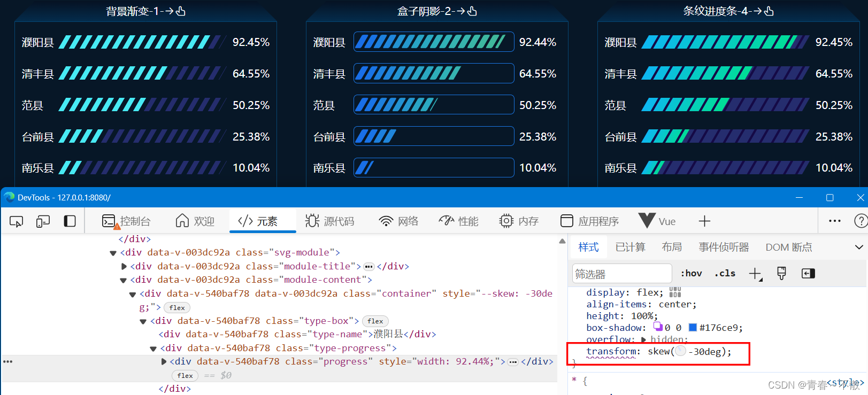
Task: Open color picker for #176ce9 swatch
Action: (693, 327)
